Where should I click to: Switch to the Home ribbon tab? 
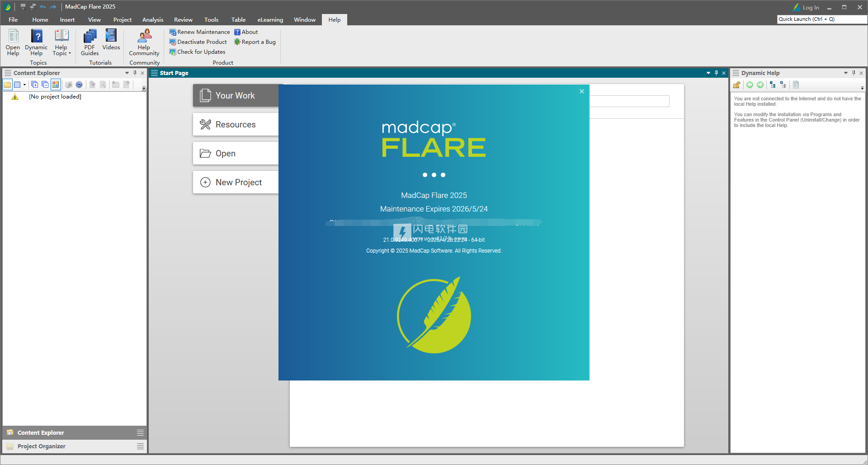(x=40, y=20)
